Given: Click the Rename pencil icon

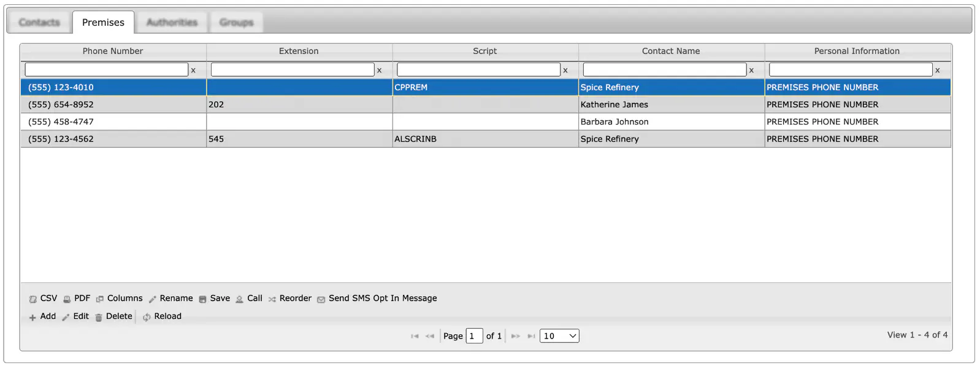Looking at the screenshot, I should [x=153, y=299].
